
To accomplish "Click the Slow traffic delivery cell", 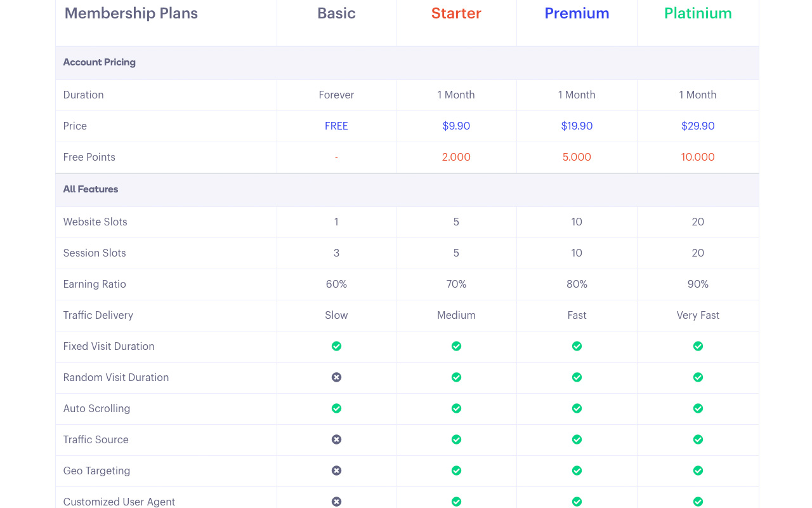I will [x=336, y=315].
